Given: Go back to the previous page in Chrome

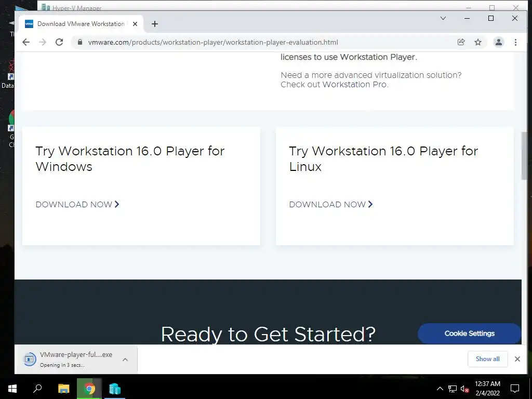Looking at the screenshot, I should pyautogui.click(x=26, y=42).
